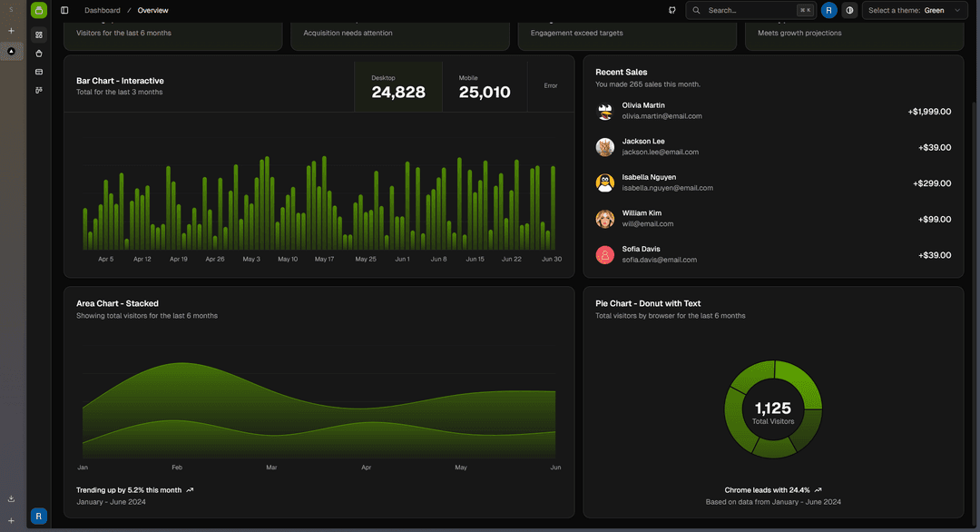Click Olivia Martin's avatar in Recent Sales
980x532 pixels.
point(604,111)
